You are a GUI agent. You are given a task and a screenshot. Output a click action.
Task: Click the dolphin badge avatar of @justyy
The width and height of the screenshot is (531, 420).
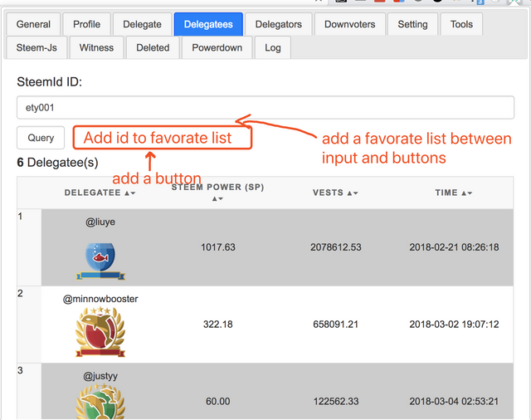coord(100,402)
